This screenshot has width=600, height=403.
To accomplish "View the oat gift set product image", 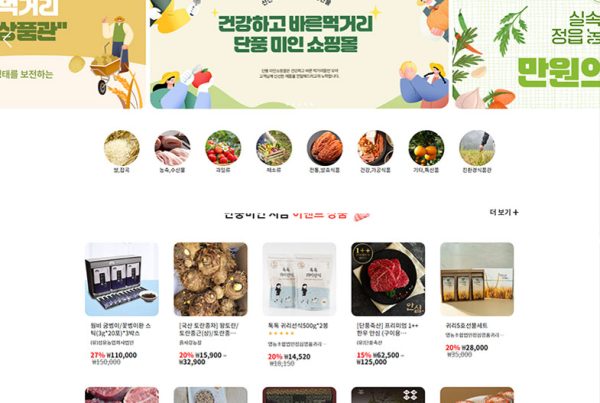I will tap(477, 279).
